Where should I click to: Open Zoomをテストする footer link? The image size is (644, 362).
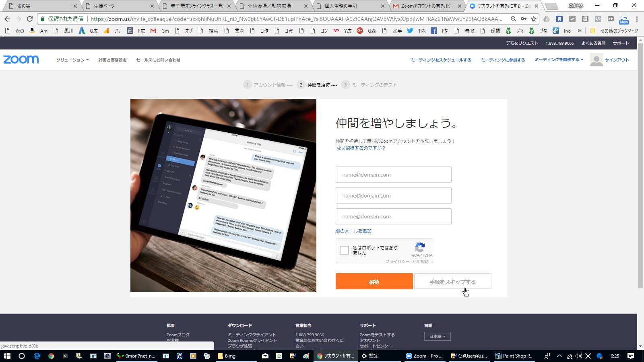(x=377, y=335)
